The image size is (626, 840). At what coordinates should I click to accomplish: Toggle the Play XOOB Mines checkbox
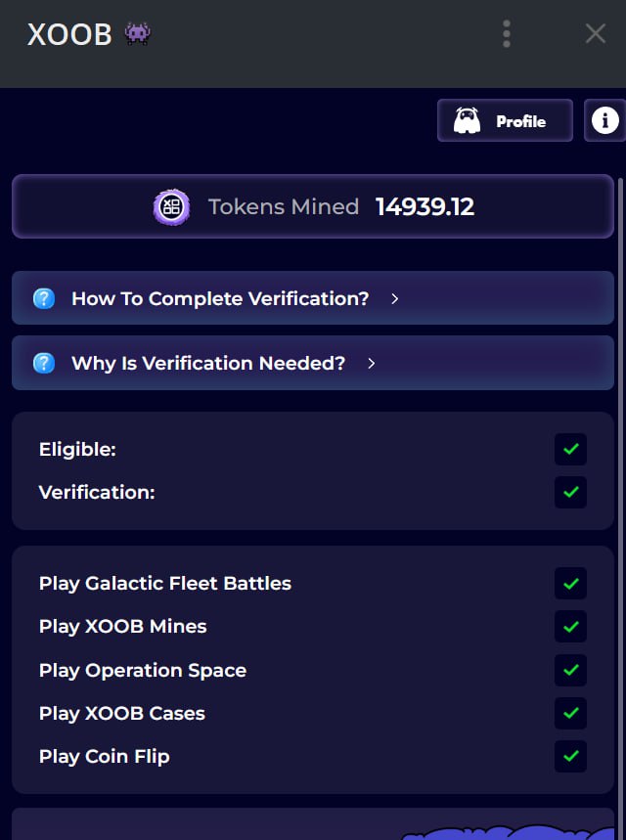[571, 626]
